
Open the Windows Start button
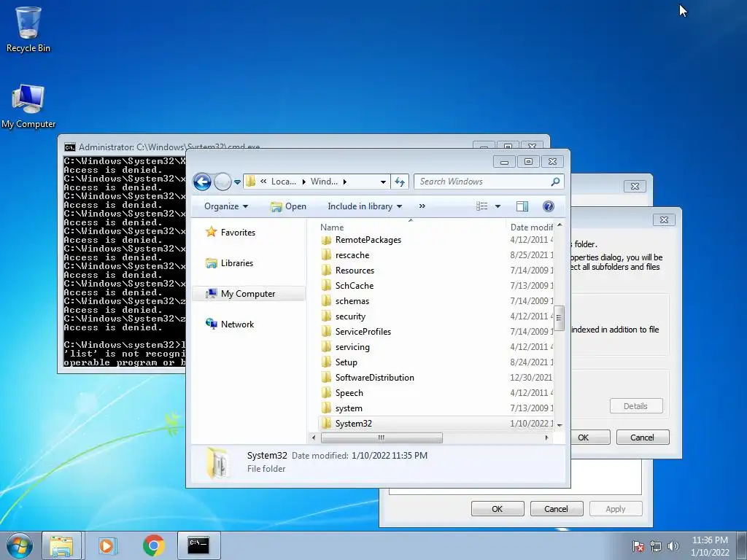point(19,545)
